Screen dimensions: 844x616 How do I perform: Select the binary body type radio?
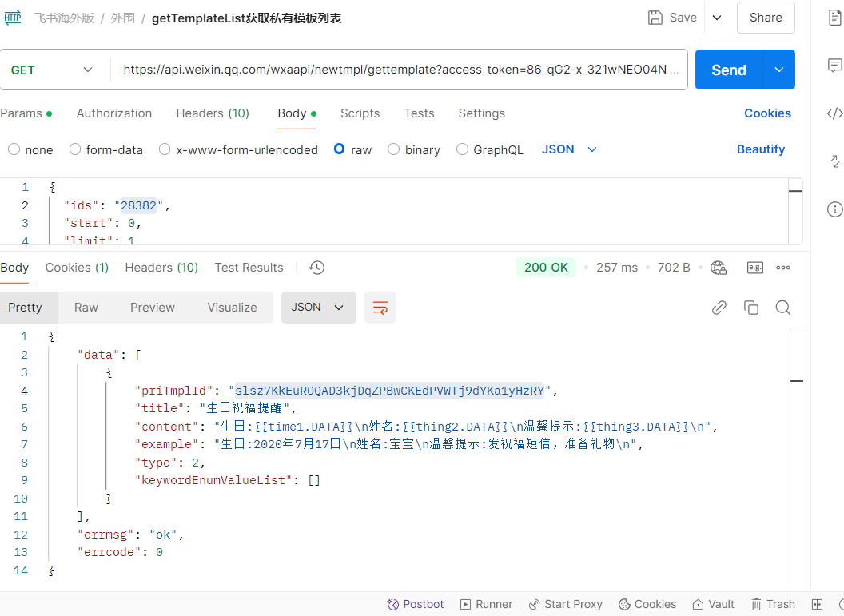[x=393, y=149]
